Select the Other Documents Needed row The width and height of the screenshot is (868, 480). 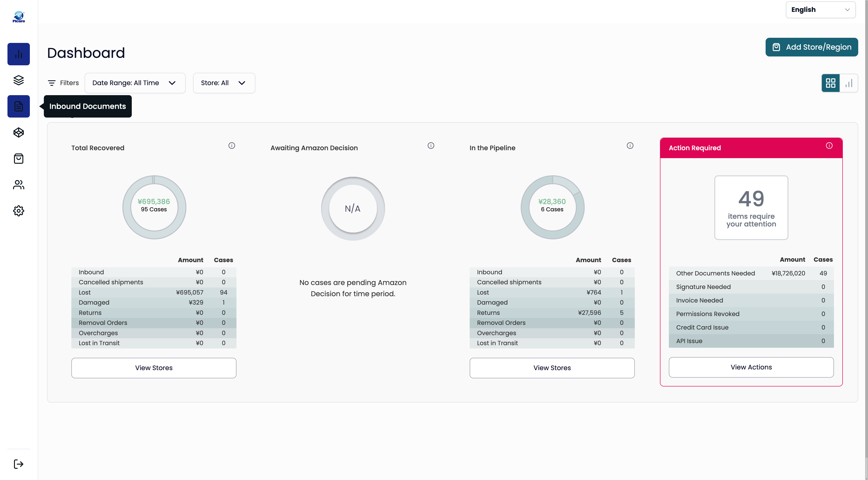[751, 273]
